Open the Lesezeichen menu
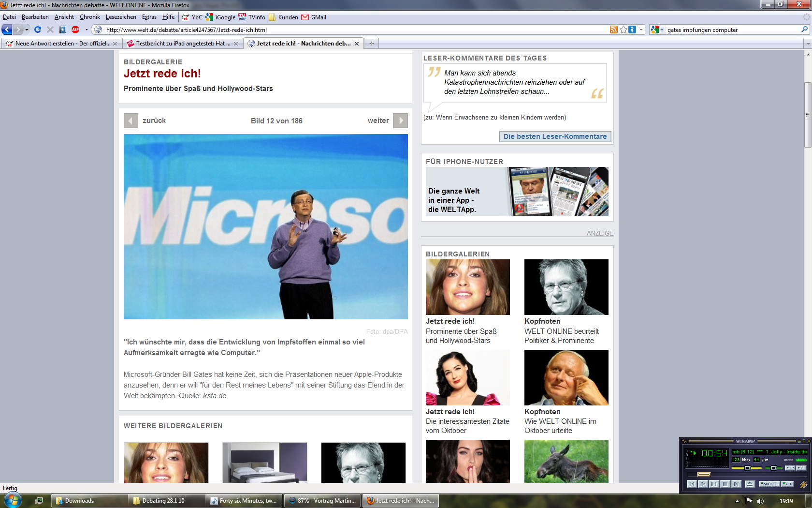The width and height of the screenshot is (812, 508). (121, 17)
